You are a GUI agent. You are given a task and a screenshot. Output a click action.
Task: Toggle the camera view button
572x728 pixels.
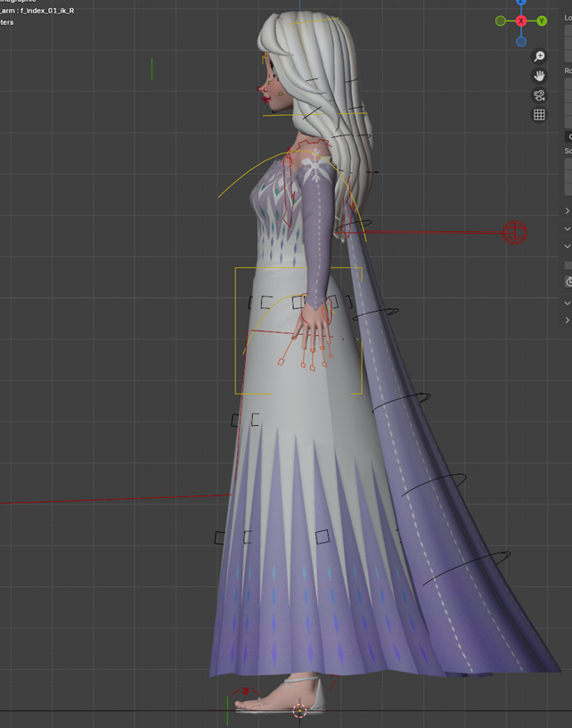click(539, 95)
